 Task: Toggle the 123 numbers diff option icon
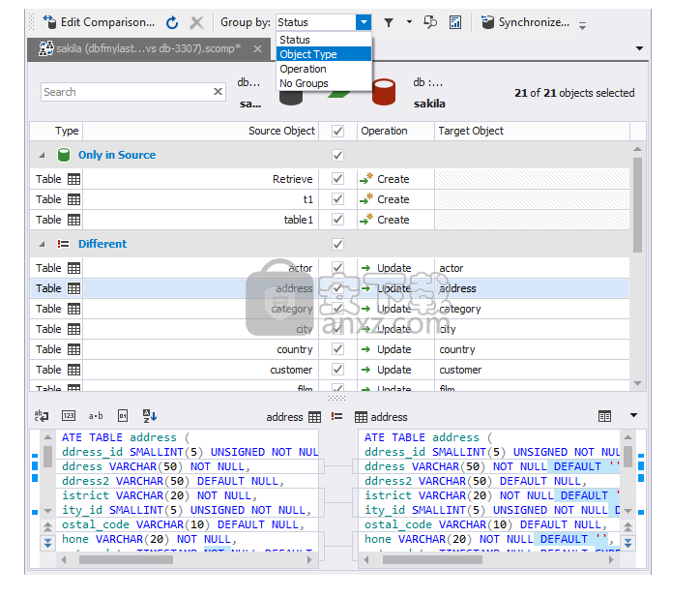[x=69, y=416]
